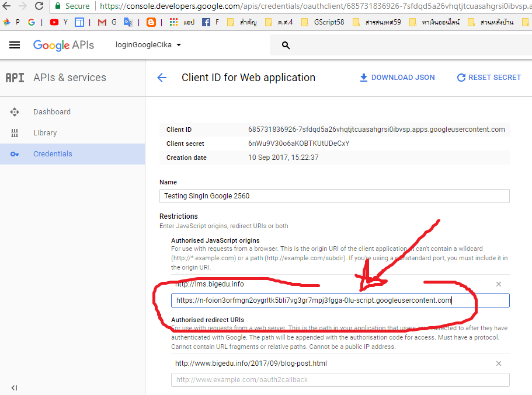Open the hamburger navigation menu

[x=15, y=45]
